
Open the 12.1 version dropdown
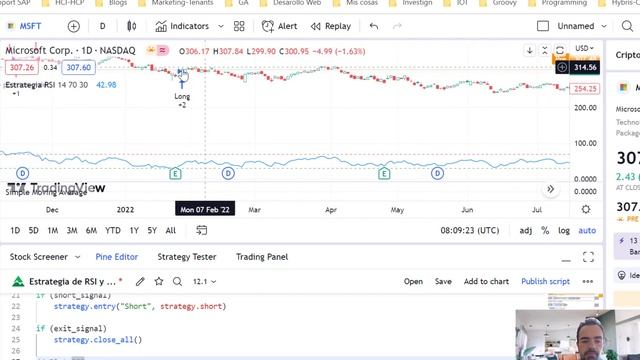click(x=204, y=282)
